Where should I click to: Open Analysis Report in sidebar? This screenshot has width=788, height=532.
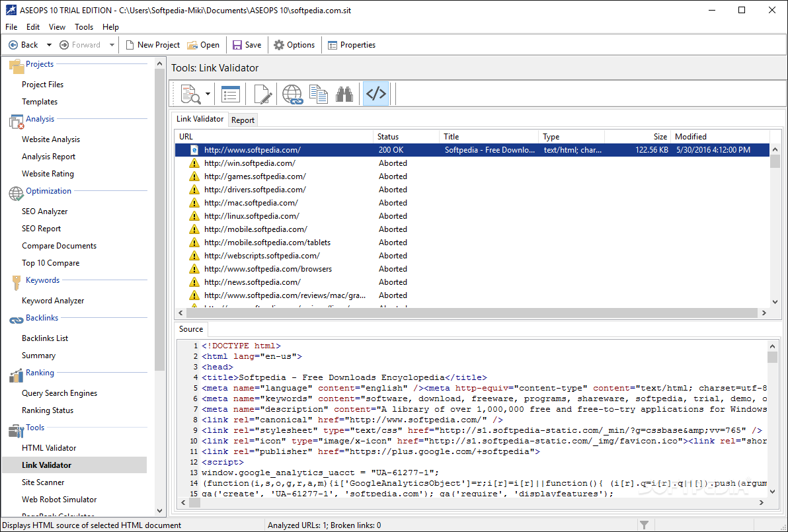49,156
